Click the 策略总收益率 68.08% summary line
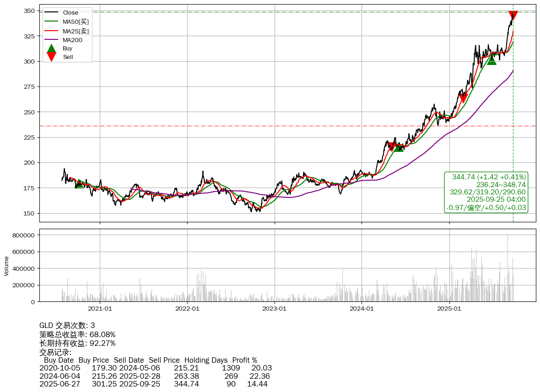 [77, 334]
